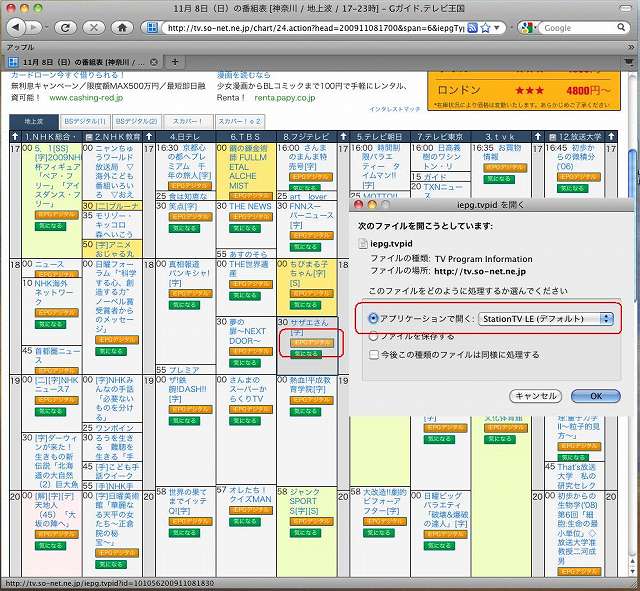Screen dimensions: 640x591
Task: Confirm dialog with OK button
Action: [596, 396]
